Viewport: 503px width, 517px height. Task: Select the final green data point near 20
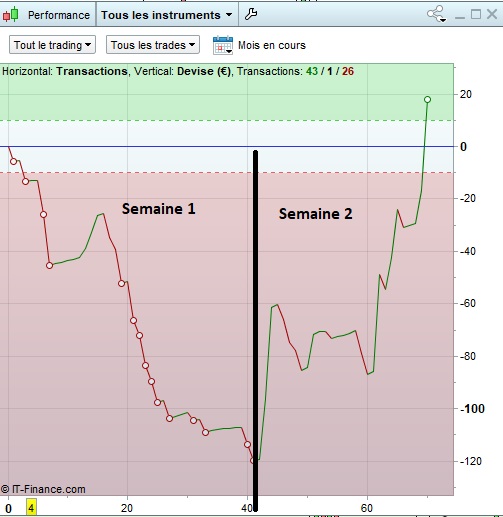427,99
